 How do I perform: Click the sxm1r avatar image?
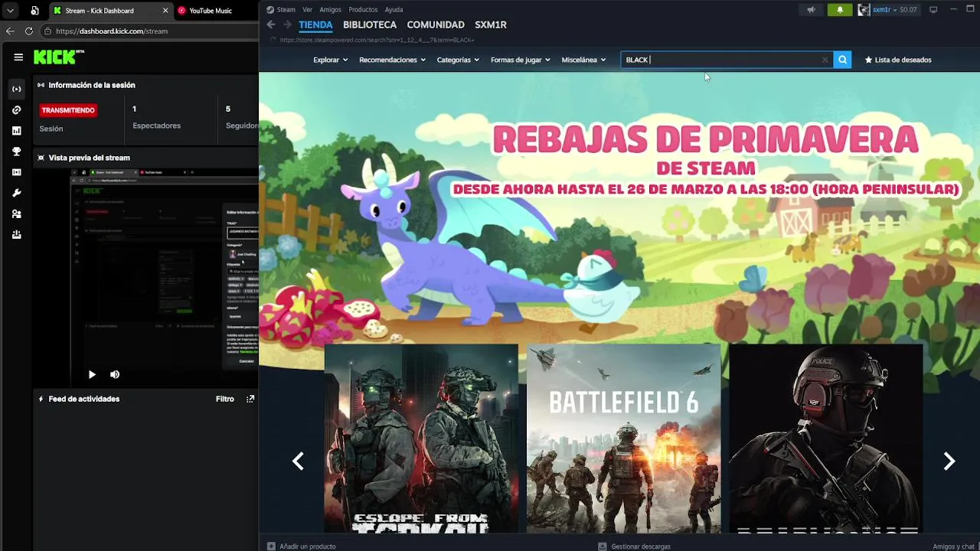[x=864, y=10]
